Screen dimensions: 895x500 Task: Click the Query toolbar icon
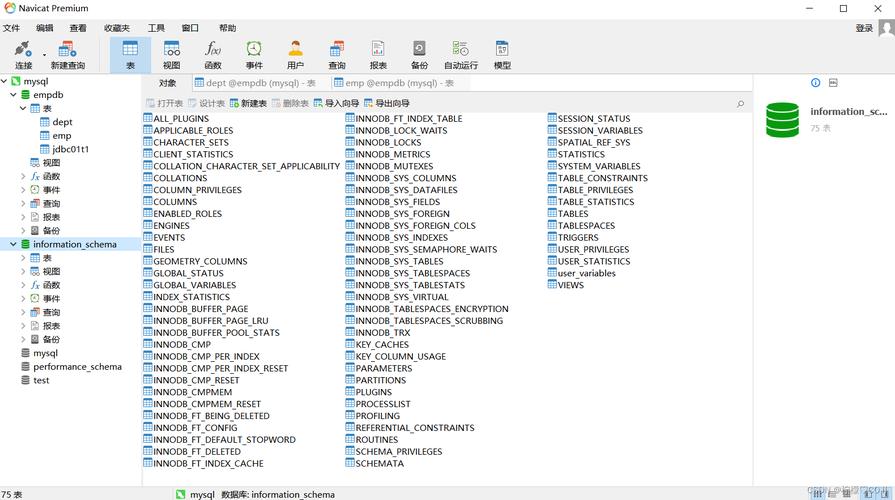pos(337,55)
